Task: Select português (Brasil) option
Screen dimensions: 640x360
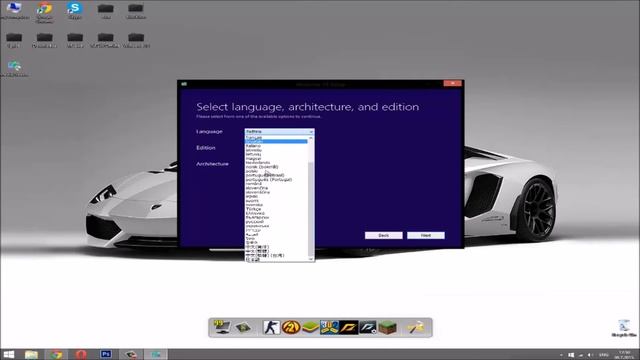Action: [276, 175]
